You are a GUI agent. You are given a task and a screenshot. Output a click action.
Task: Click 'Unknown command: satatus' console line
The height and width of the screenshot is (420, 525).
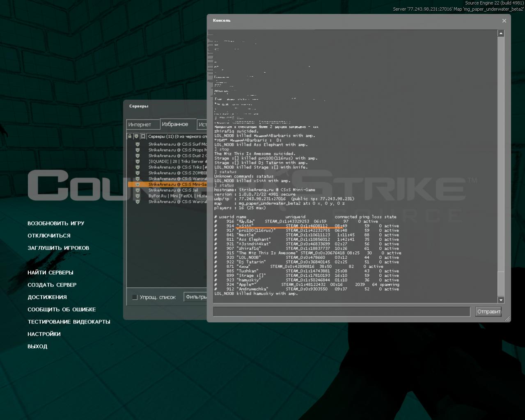click(244, 176)
